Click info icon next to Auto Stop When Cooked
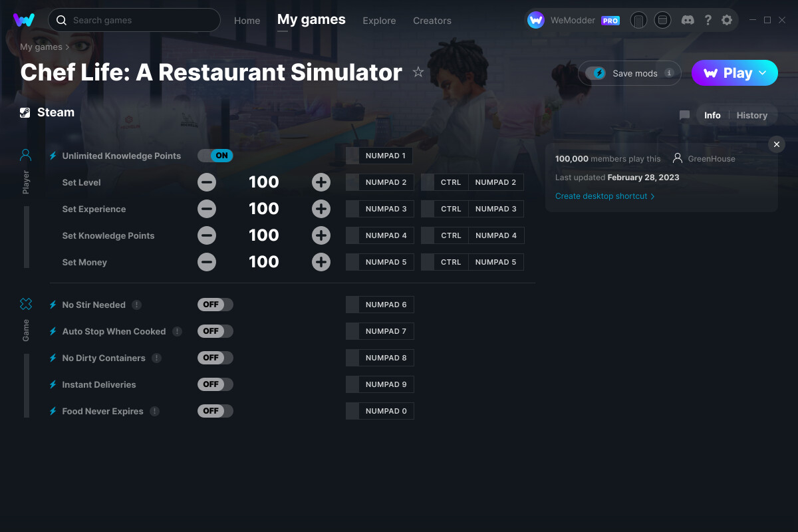Screen dimensions: 798x532 (177, 331)
